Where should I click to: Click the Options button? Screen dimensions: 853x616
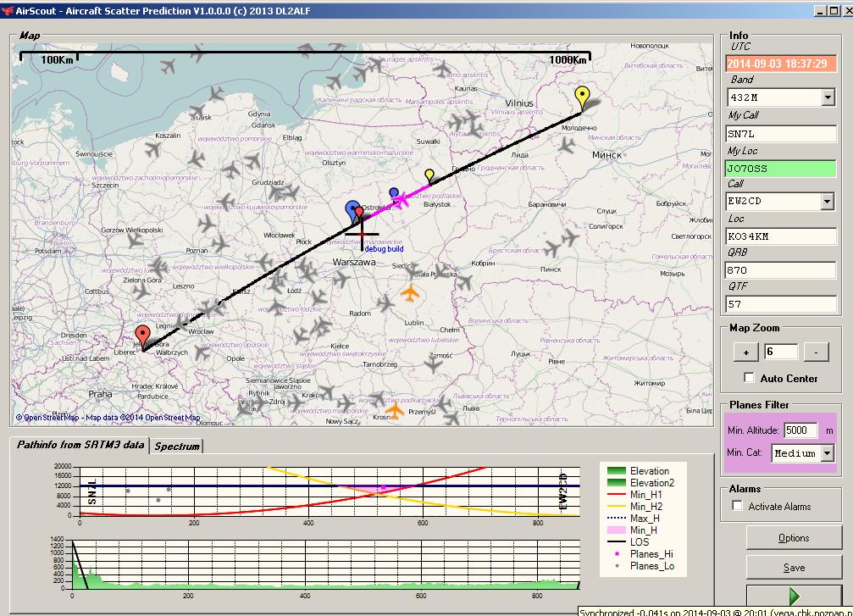tap(793, 538)
